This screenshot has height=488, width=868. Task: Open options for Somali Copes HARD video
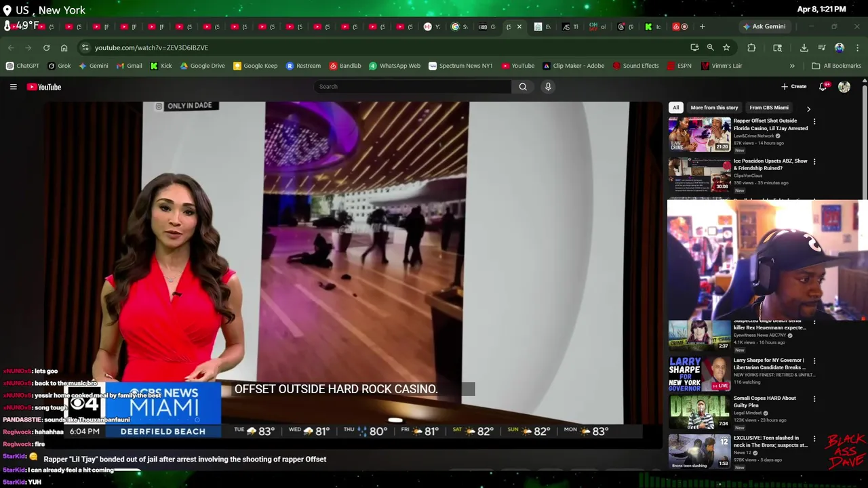pyautogui.click(x=814, y=399)
